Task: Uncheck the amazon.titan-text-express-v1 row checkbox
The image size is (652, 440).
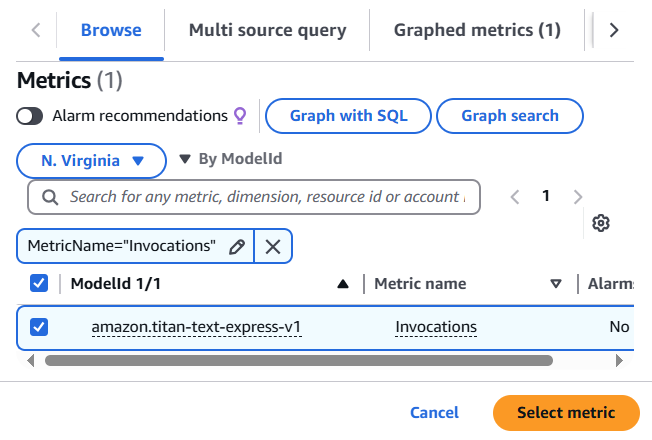Action: (x=39, y=327)
